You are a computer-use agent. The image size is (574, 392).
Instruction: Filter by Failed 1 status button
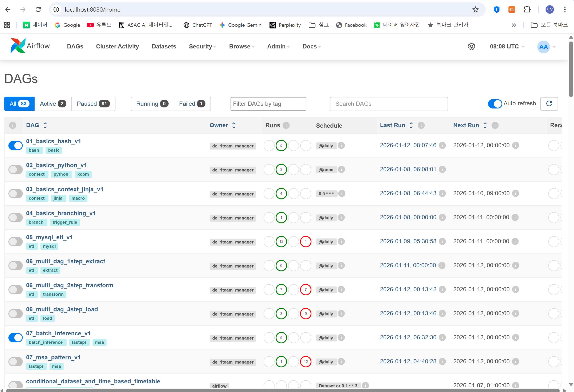(x=192, y=104)
